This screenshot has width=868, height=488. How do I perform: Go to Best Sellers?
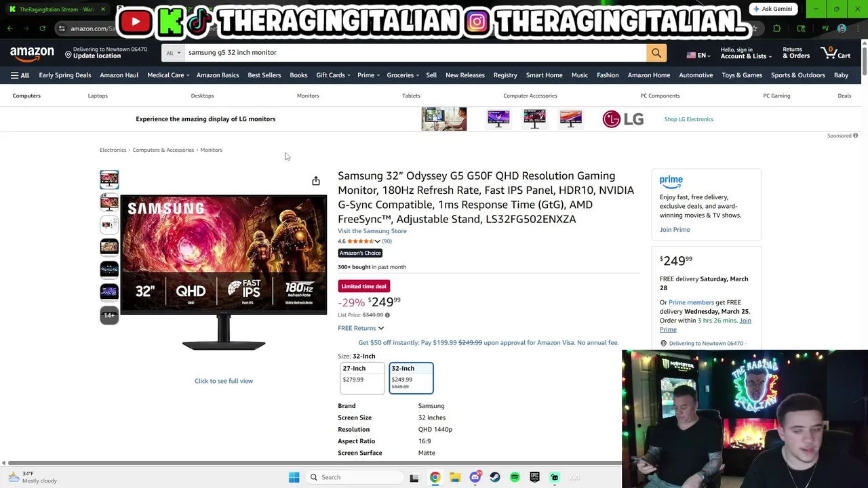264,75
